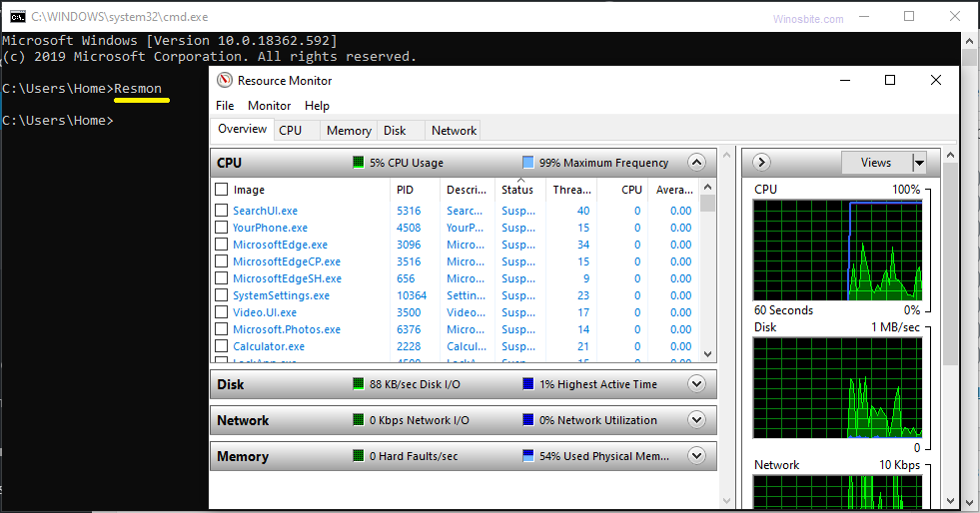The height and width of the screenshot is (513, 980).
Task: Click the Views button
Action: click(x=875, y=163)
